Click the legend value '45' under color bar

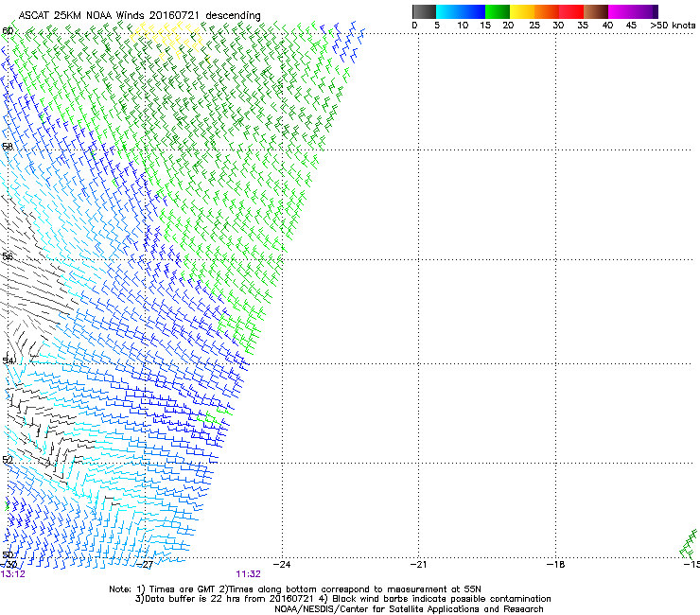click(631, 26)
